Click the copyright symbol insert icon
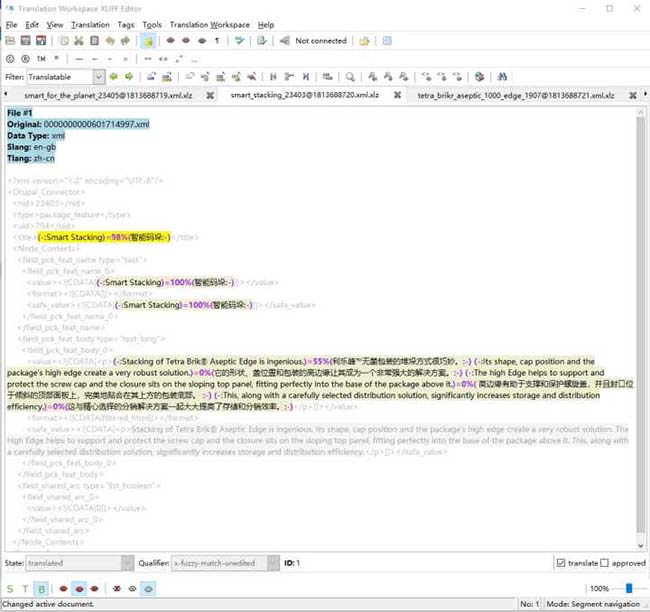This screenshot has width=650, height=612. click(x=11, y=59)
